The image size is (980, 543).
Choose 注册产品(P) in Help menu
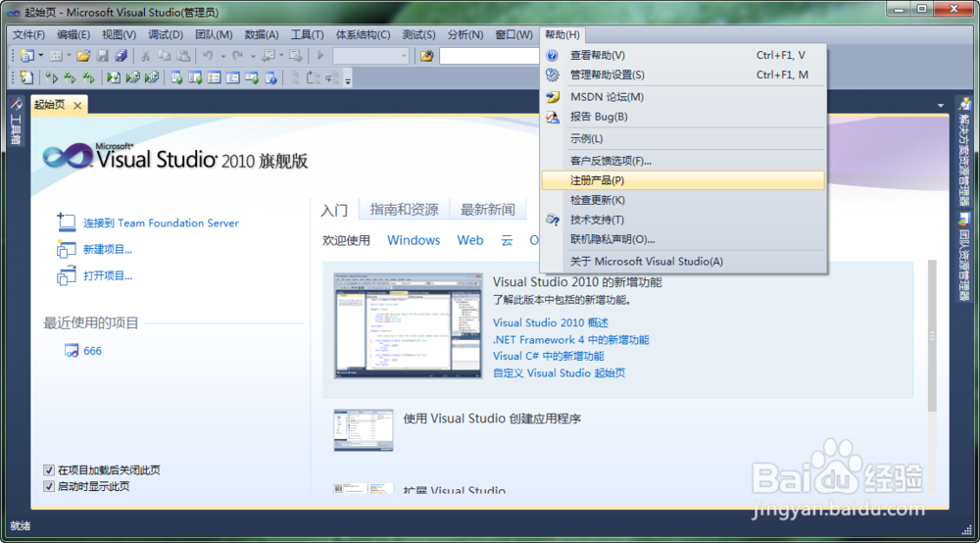[x=683, y=180]
